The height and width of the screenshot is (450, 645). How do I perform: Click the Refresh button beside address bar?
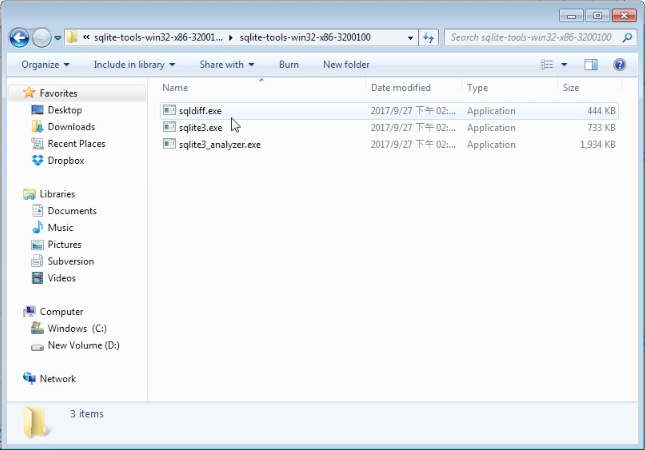(429, 38)
